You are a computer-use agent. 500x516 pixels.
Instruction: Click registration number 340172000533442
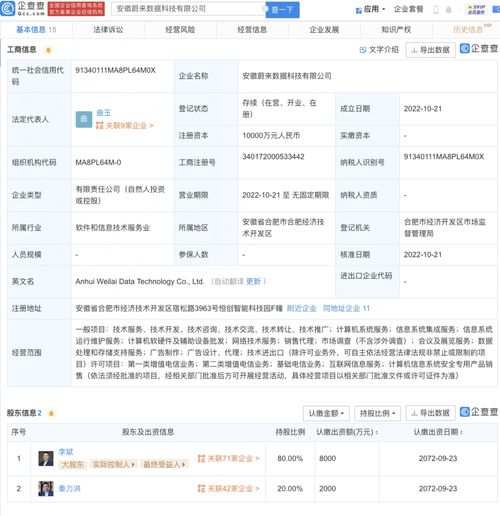tap(273, 157)
